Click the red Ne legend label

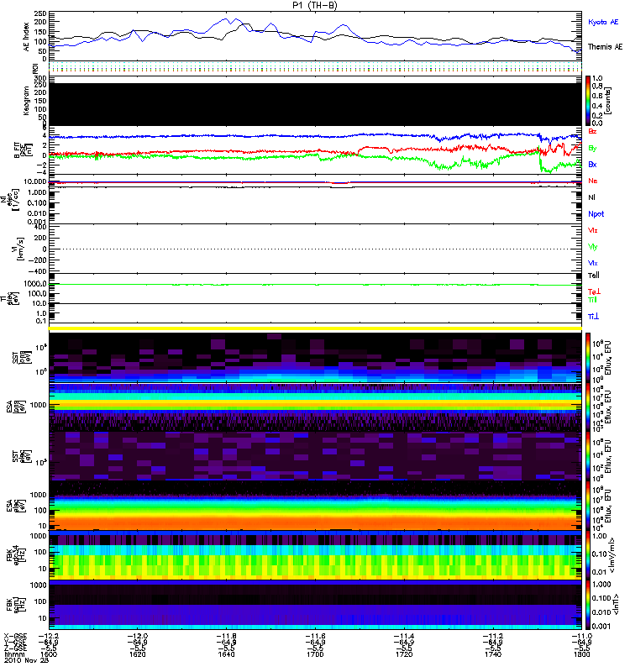coord(593,181)
